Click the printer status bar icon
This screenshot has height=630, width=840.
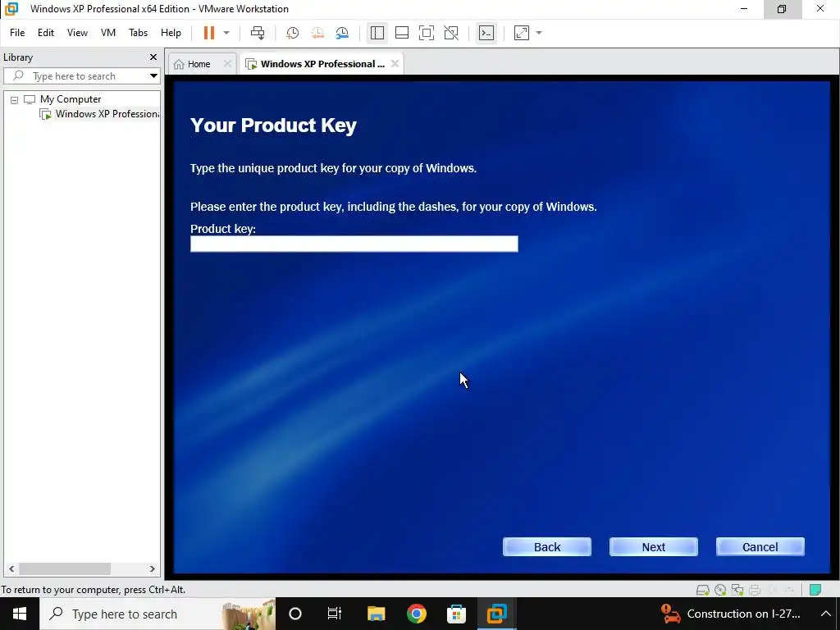click(756, 591)
